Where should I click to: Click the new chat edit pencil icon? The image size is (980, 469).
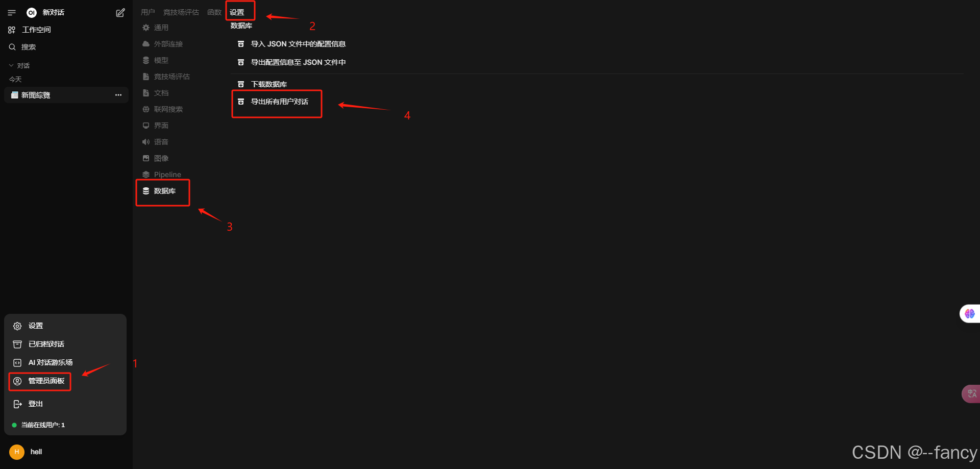click(x=120, y=13)
